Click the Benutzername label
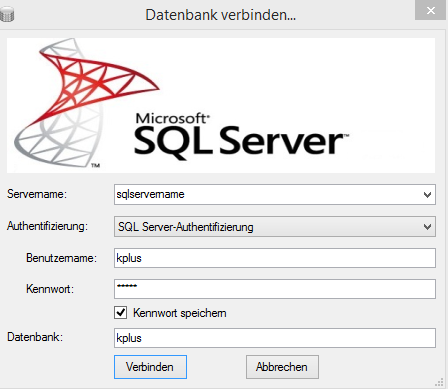 61,258
